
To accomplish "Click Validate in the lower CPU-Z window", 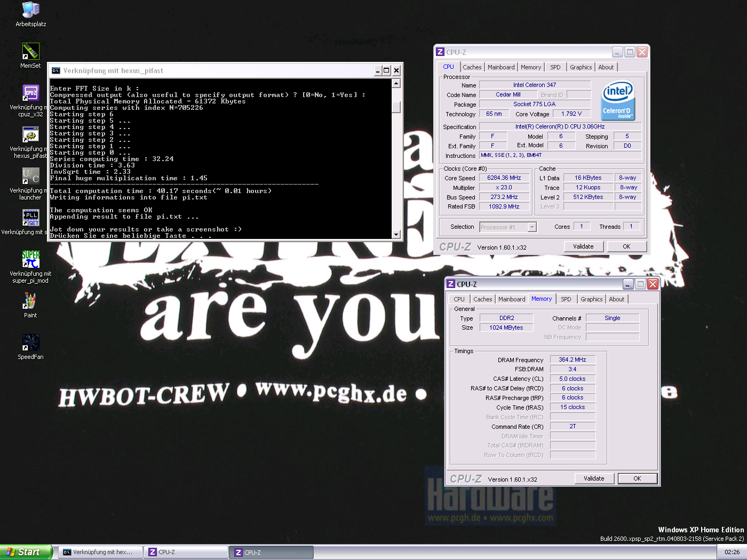I will pos(594,478).
